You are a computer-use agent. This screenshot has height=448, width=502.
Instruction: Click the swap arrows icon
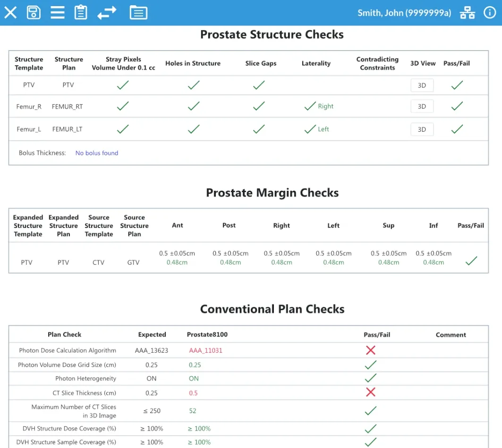[107, 13]
